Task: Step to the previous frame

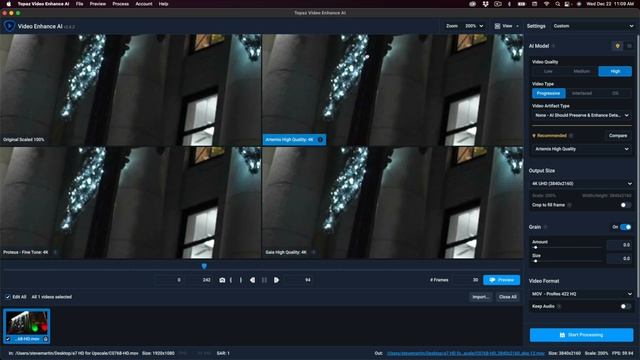Action: [252, 280]
